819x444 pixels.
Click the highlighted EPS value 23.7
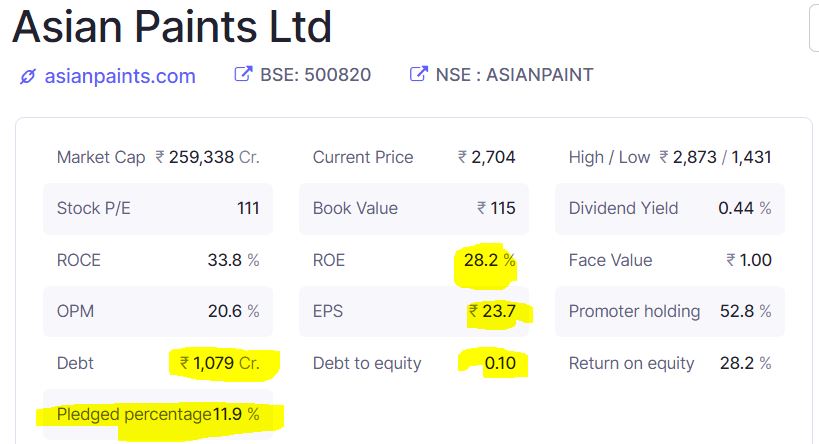click(x=494, y=311)
